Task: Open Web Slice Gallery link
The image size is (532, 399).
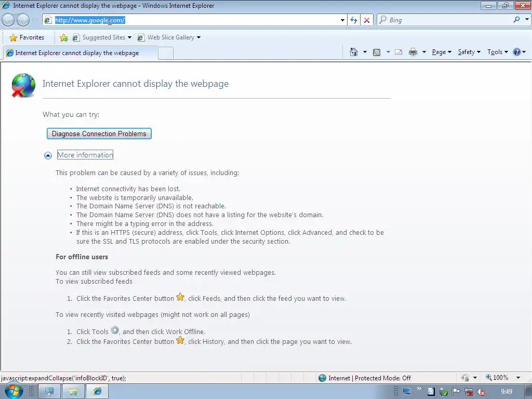Action: [166, 37]
